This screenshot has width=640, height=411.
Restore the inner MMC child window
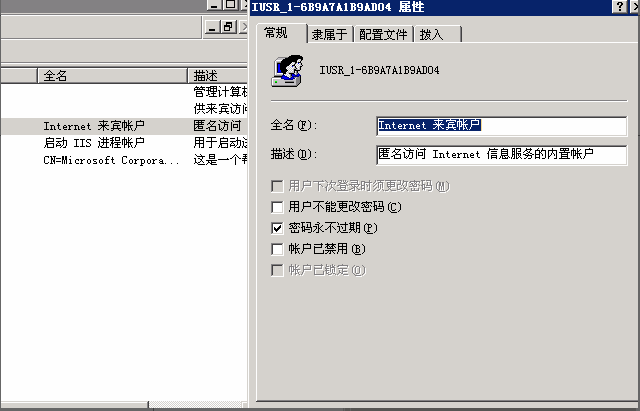point(228,27)
